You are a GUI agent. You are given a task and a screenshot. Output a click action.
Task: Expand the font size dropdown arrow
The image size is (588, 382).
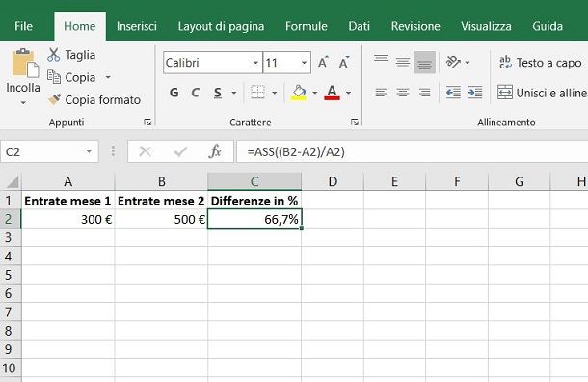tap(305, 63)
